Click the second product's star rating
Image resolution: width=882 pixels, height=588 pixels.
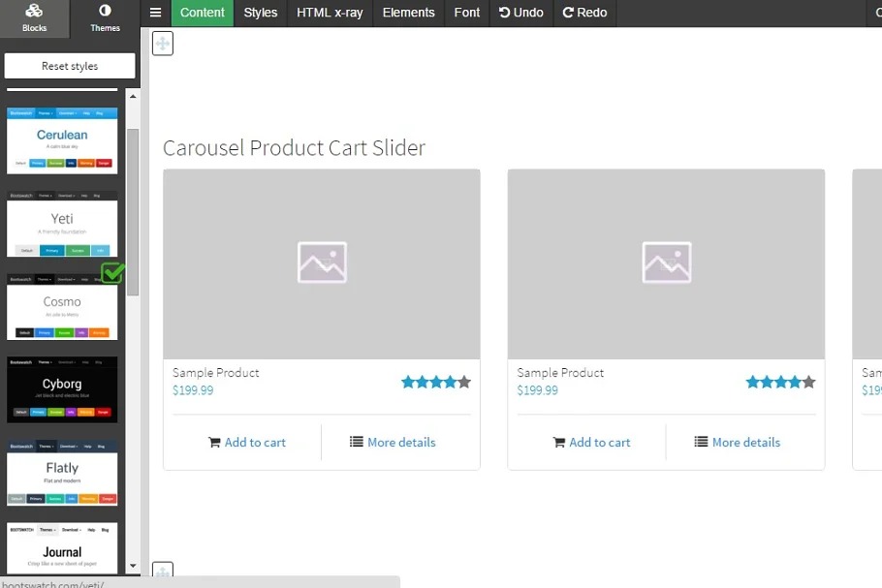780,383
